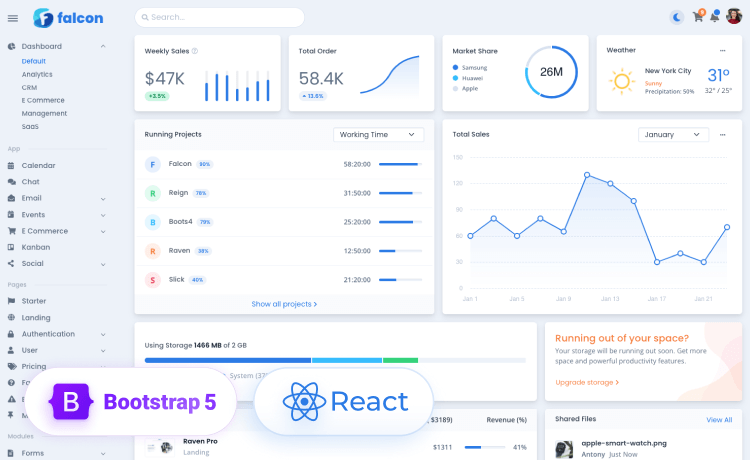This screenshot has width=750, height=460.
Task: Click the Authentication lock icon
Action: click(x=11, y=334)
